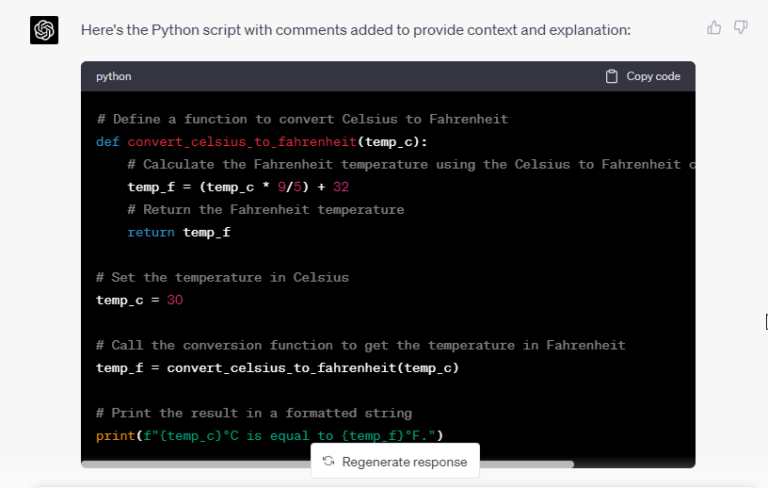Click the 'Print the result' comment line

click(x=253, y=413)
